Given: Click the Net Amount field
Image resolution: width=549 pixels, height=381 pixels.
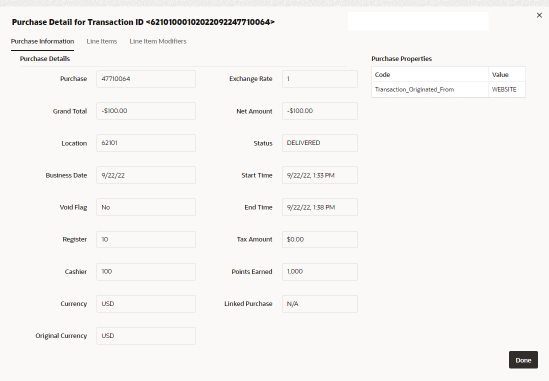Looking at the screenshot, I should [320, 111].
